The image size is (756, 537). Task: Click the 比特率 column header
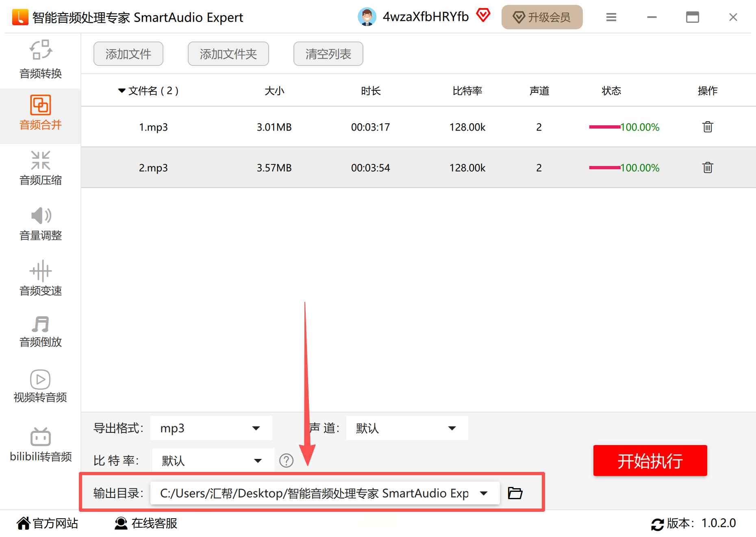(467, 91)
